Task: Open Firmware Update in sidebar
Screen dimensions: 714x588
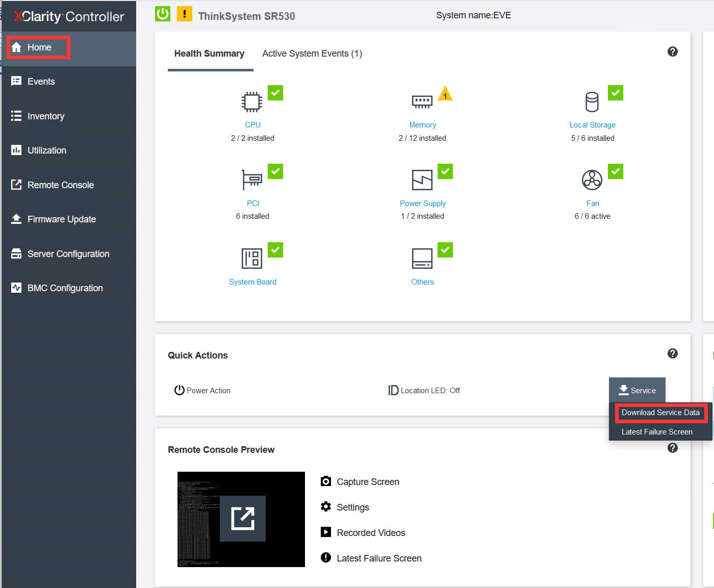Action: point(61,219)
